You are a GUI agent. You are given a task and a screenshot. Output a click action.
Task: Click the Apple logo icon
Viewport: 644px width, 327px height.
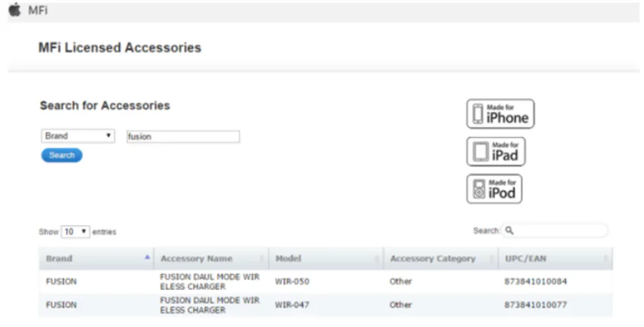point(15,11)
